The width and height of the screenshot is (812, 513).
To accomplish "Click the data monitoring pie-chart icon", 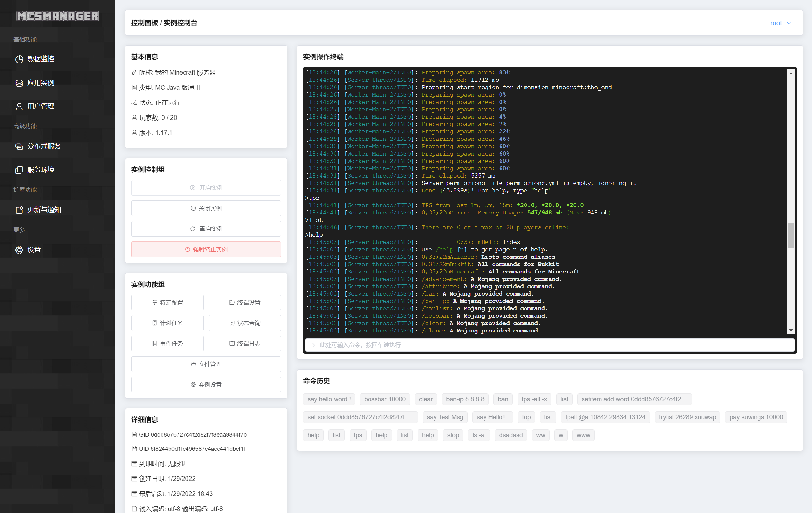I will [19, 59].
